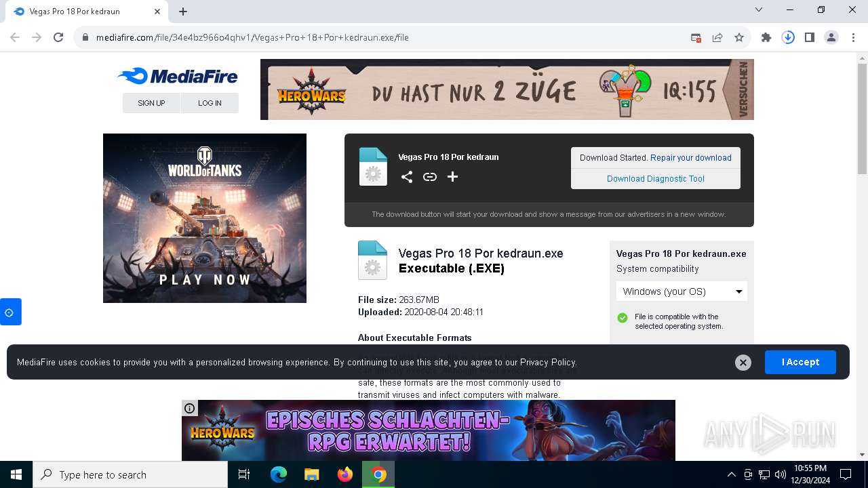
Task: Click the volume speaker tray icon
Action: (x=781, y=474)
